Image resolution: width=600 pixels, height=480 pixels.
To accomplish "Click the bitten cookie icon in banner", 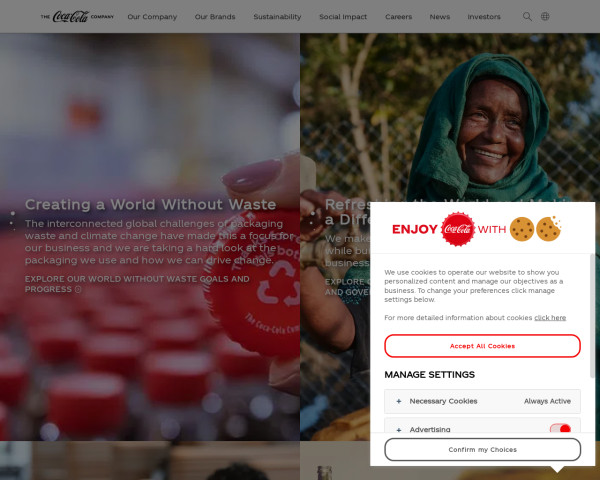I will 548,229.
